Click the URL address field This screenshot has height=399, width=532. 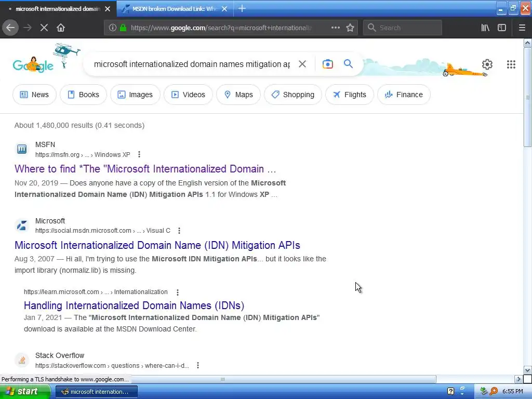(x=221, y=28)
